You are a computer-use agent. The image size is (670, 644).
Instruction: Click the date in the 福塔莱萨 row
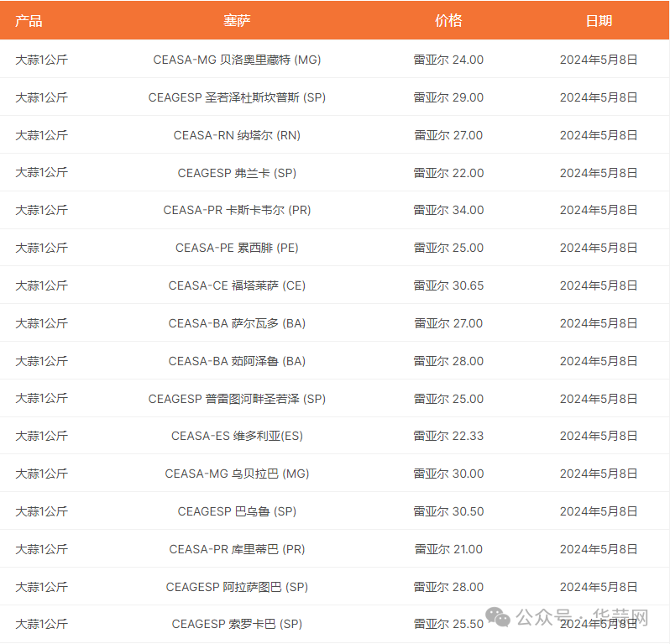coord(599,285)
